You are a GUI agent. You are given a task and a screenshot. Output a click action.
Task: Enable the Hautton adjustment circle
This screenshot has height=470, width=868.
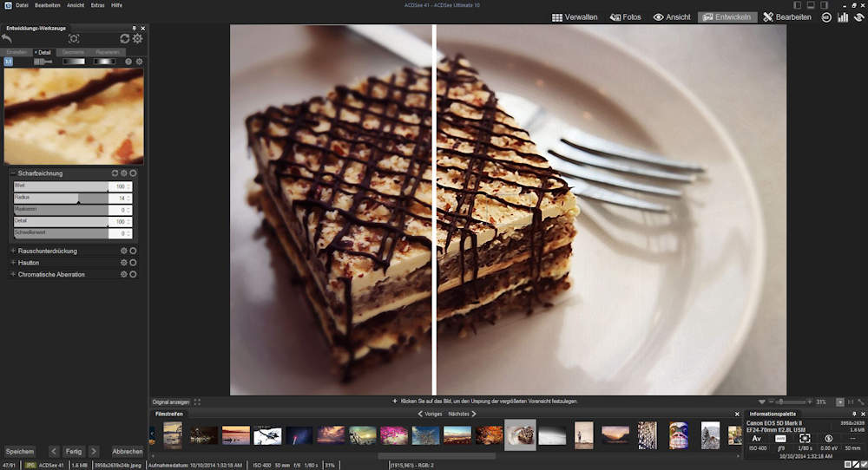pyautogui.click(x=133, y=263)
